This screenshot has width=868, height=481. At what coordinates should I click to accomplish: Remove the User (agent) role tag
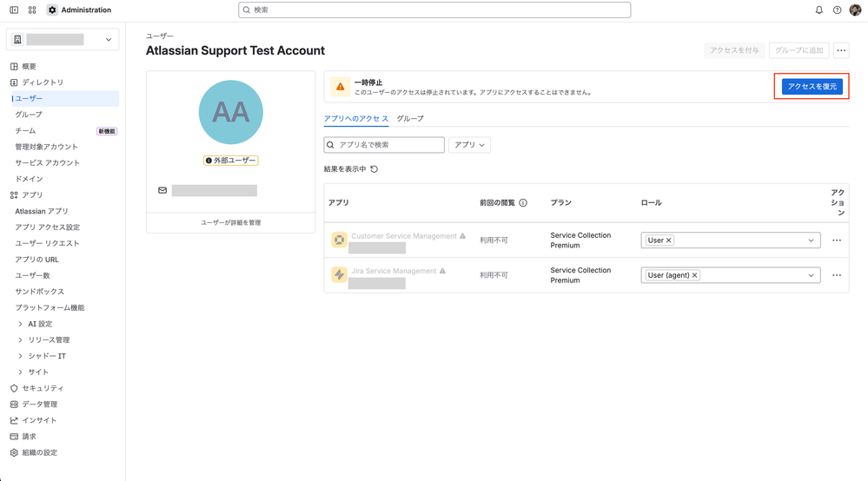pyautogui.click(x=695, y=275)
